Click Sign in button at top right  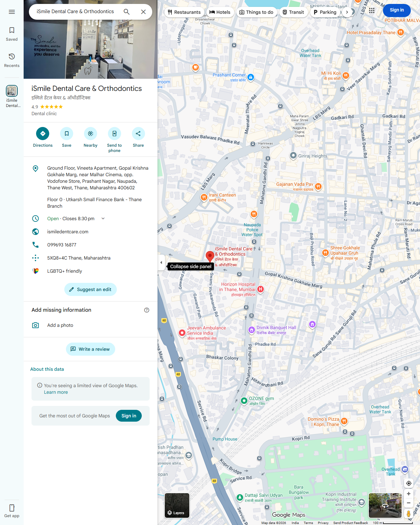[x=397, y=10]
